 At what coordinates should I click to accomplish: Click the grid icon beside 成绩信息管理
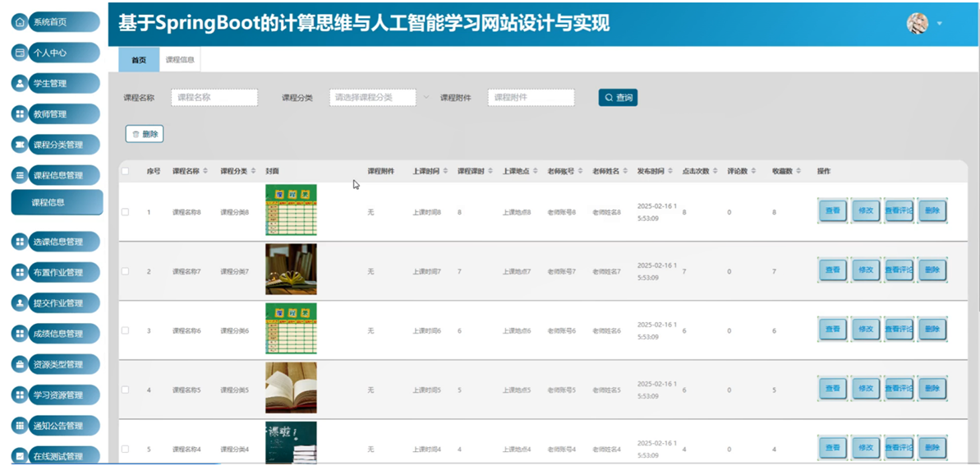[20, 334]
